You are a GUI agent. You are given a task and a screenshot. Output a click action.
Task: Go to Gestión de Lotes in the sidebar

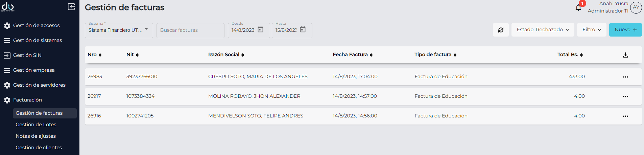(36, 125)
